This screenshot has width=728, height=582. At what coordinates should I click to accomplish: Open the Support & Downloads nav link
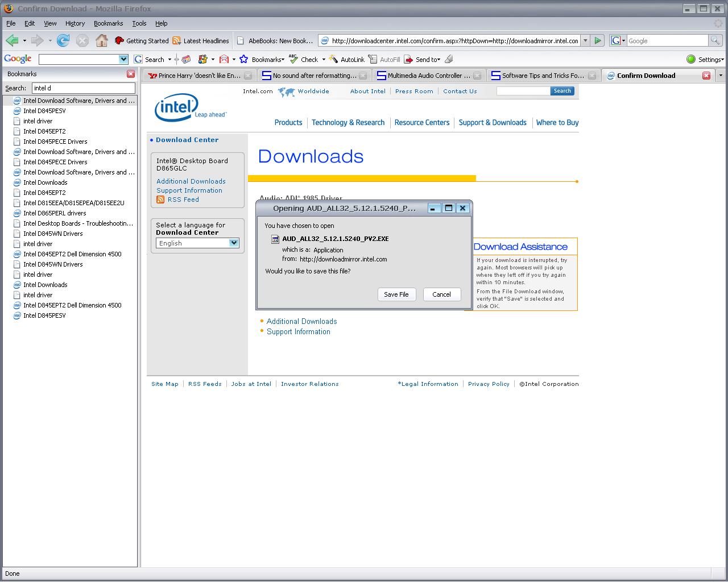pos(493,123)
